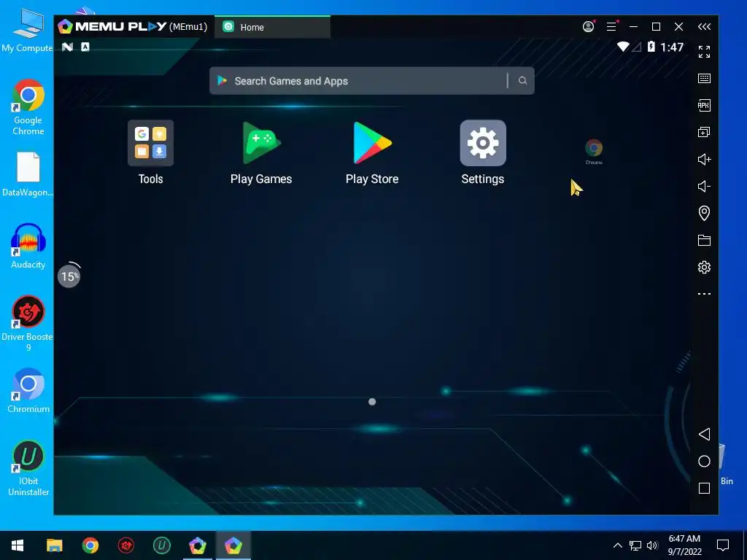Open MEmu settings gear in sidebar
747x560 pixels.
point(704,267)
